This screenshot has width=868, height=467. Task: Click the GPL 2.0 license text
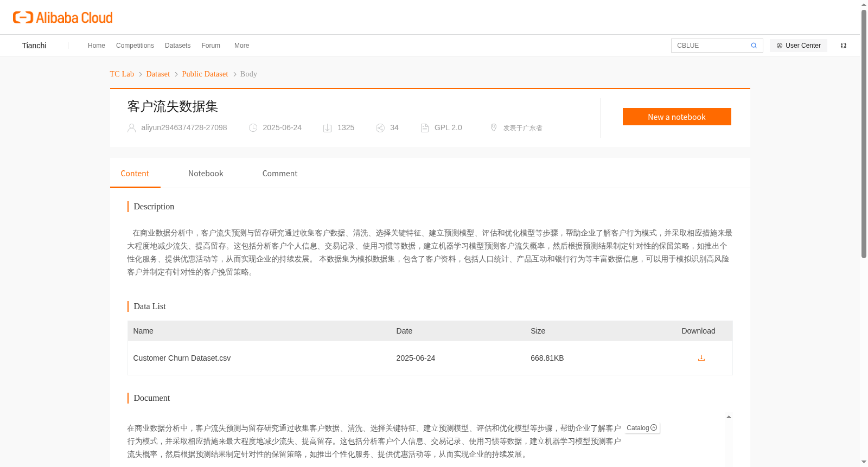(448, 128)
